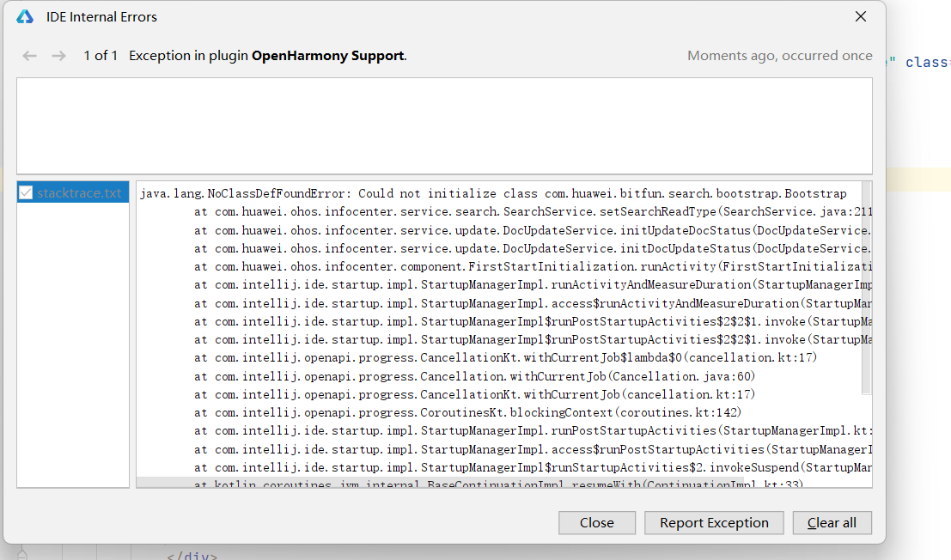This screenshot has height=560, width=951.
Task: Click the vertical scrollbar of the stack trace
Action: click(867, 288)
